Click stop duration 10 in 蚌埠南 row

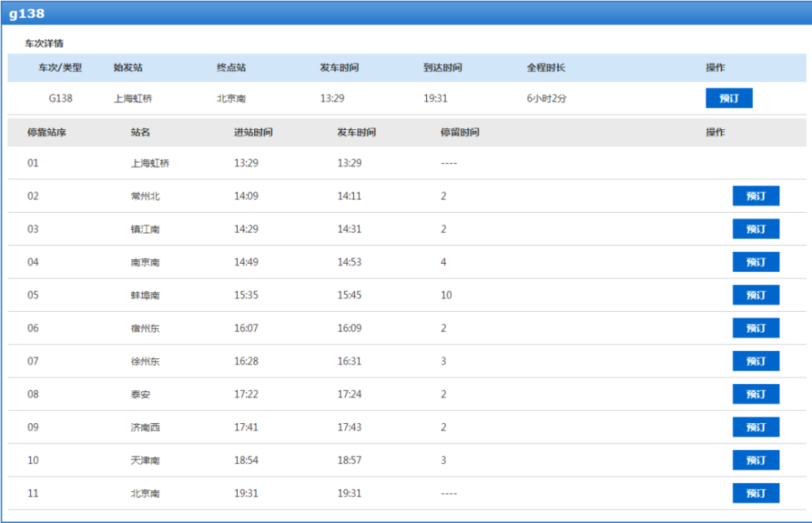[447, 295]
